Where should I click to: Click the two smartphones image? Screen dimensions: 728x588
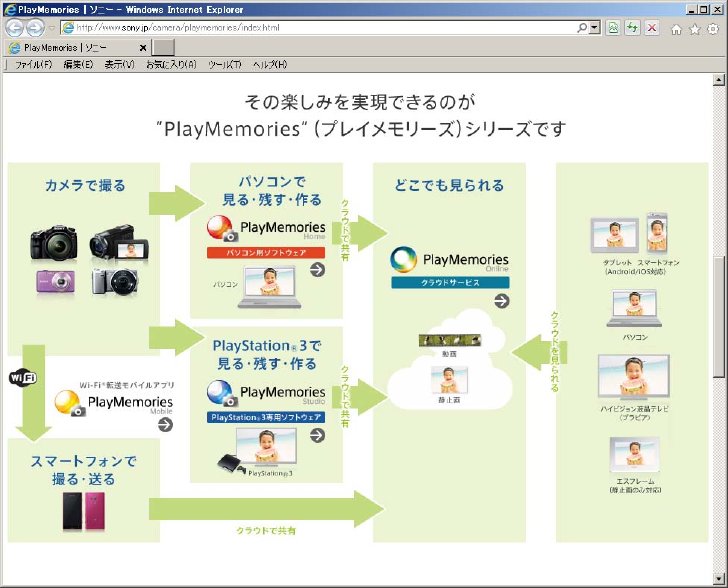coord(84,511)
